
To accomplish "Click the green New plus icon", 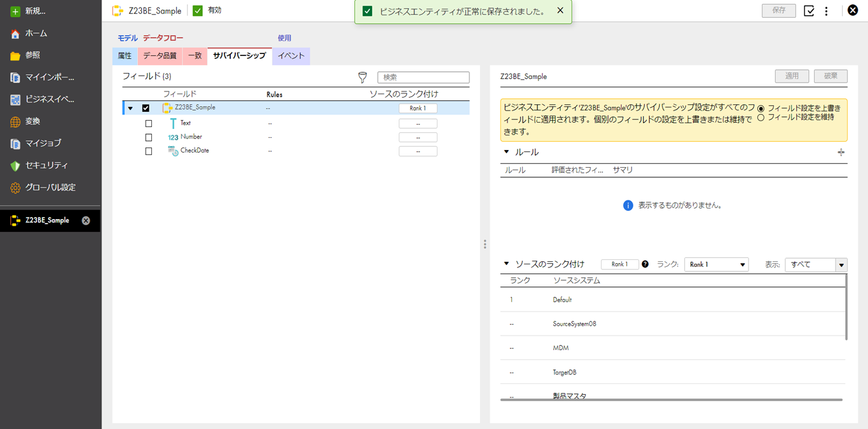I will (15, 11).
